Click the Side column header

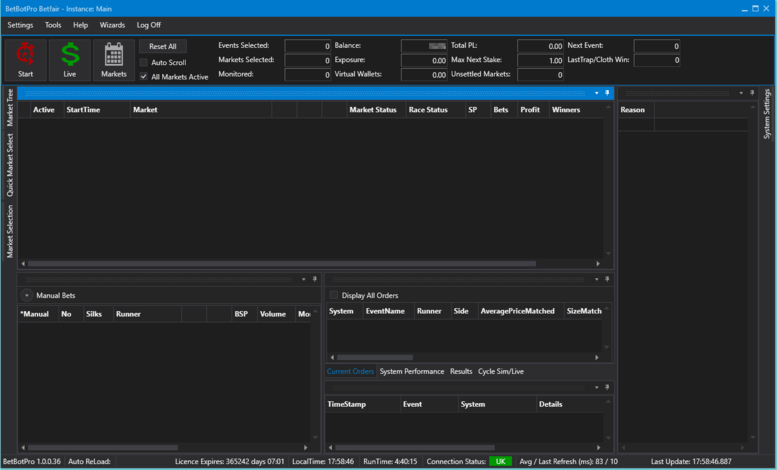coord(464,311)
